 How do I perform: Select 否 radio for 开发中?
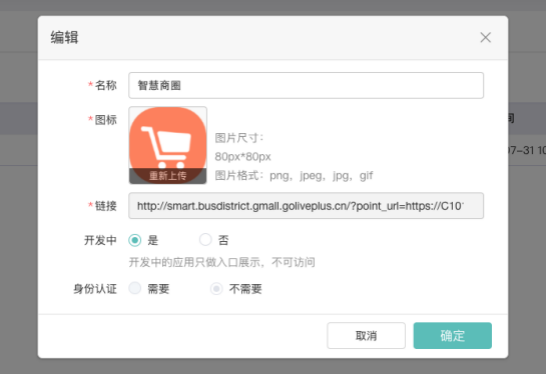pos(205,240)
